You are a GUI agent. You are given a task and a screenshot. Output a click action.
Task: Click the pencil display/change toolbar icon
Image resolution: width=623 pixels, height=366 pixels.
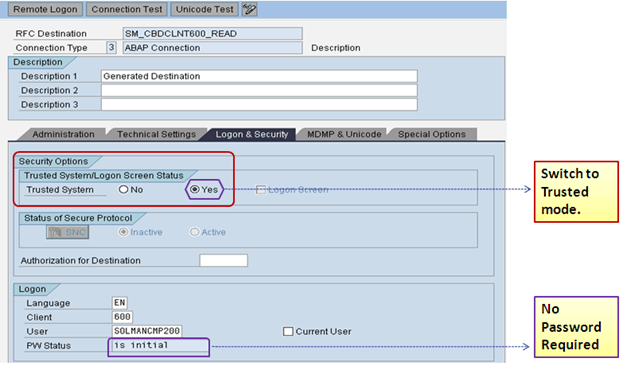250,9
